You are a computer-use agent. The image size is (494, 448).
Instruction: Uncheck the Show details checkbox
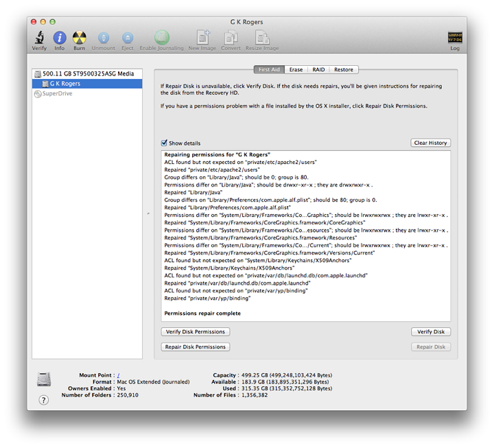point(164,143)
